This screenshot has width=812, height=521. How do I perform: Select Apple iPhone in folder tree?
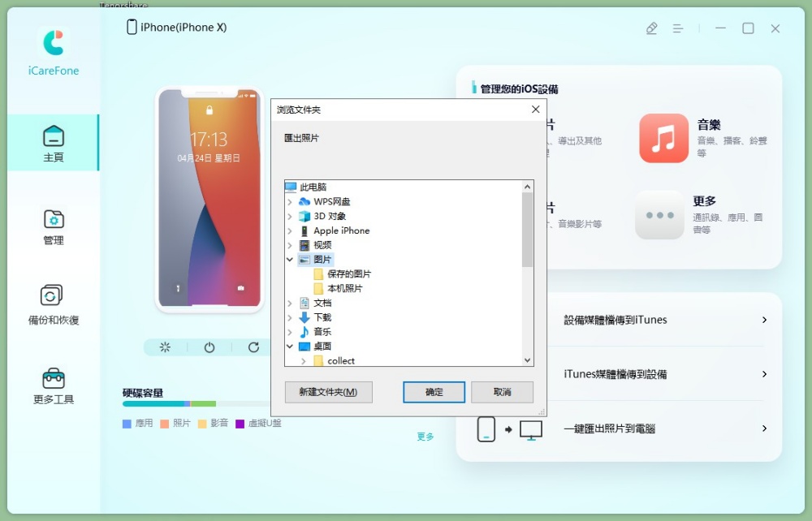341,230
